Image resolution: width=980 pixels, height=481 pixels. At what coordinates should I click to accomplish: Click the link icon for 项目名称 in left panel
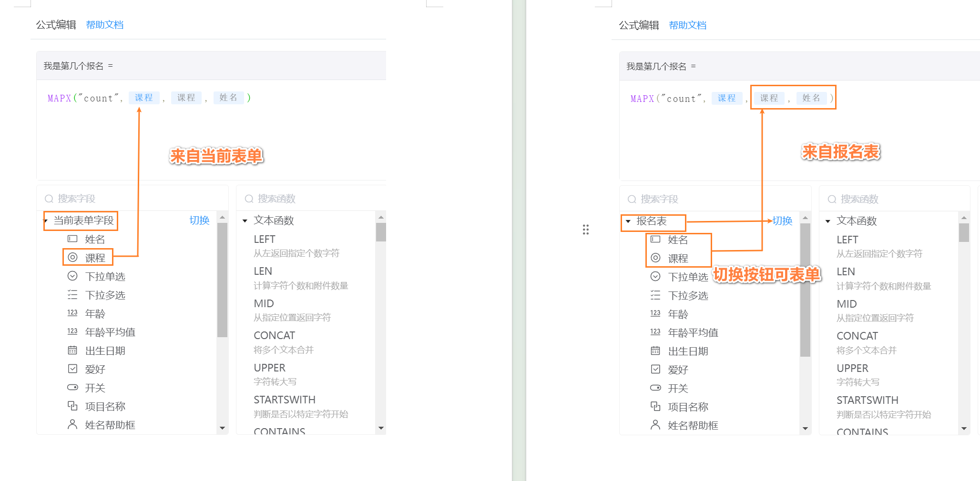point(72,406)
